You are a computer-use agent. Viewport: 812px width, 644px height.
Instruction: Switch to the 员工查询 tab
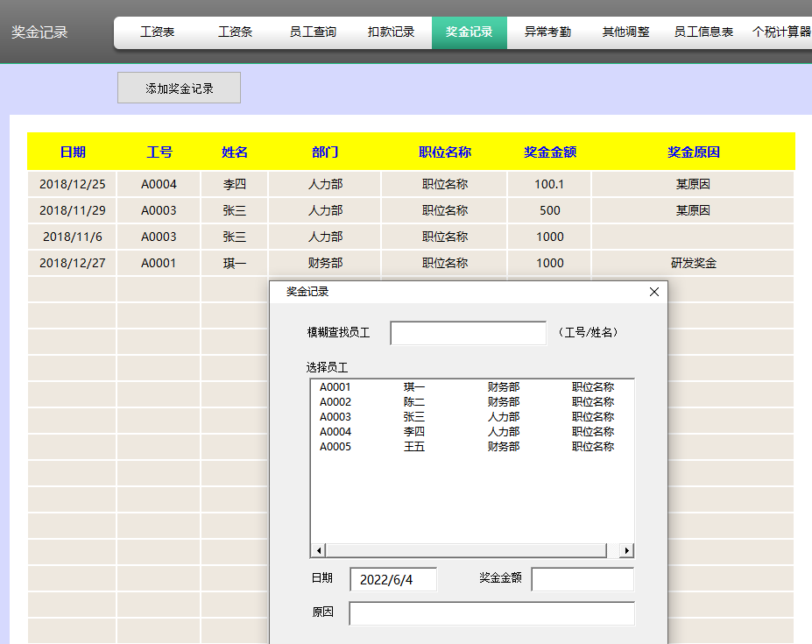tap(313, 30)
